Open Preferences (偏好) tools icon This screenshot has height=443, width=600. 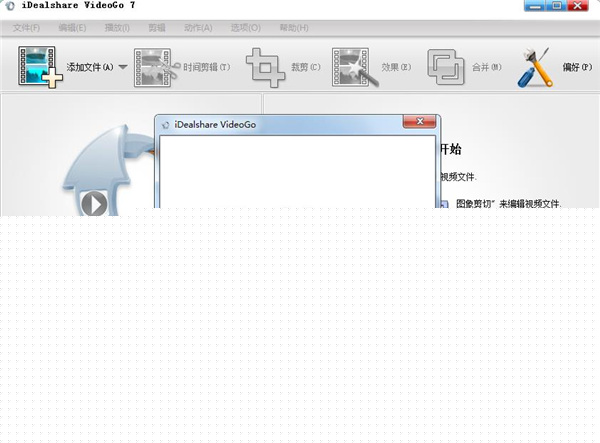click(x=535, y=67)
